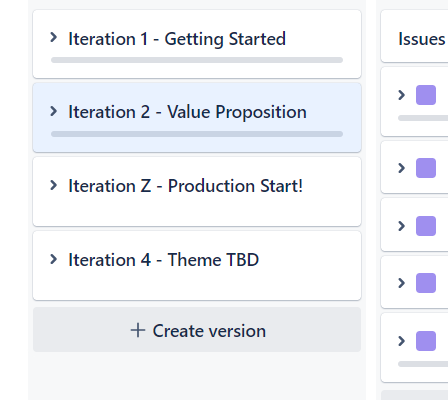Screen dimensions: 448x400
Task: Expand Iteration 1 - Getting Started chevron
Action: [53, 37]
